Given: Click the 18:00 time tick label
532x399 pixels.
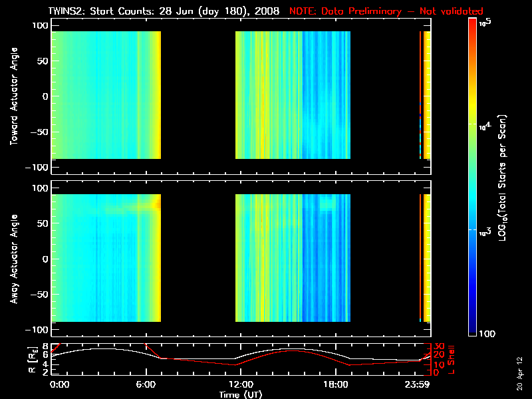Looking at the screenshot, I should pyautogui.click(x=336, y=385).
